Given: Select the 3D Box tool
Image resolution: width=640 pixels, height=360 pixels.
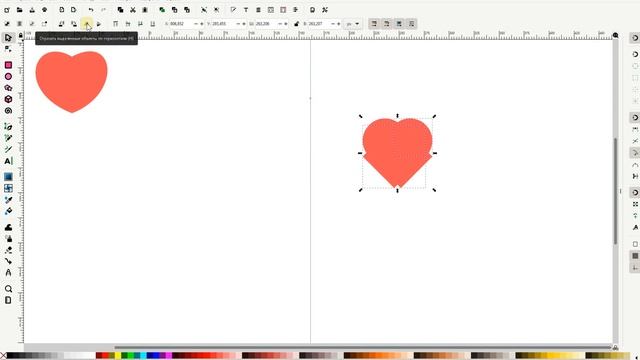Looking at the screenshot, I should 8,99.
